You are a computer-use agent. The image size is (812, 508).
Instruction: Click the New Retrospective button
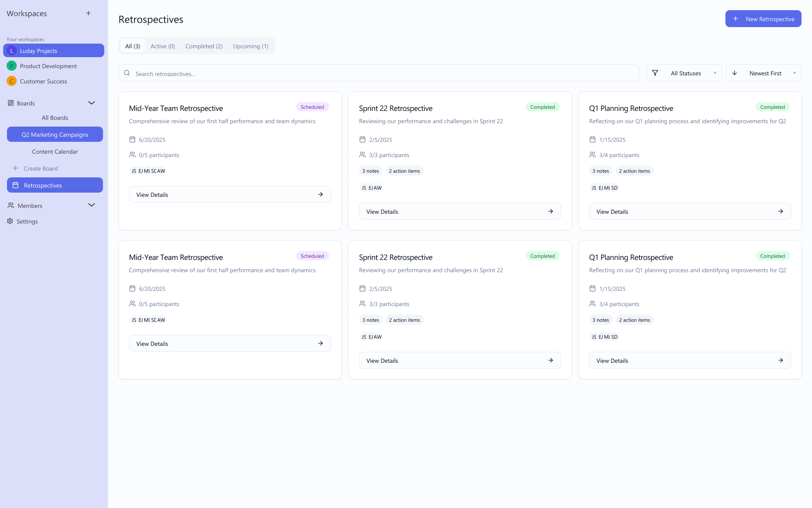coord(763,19)
